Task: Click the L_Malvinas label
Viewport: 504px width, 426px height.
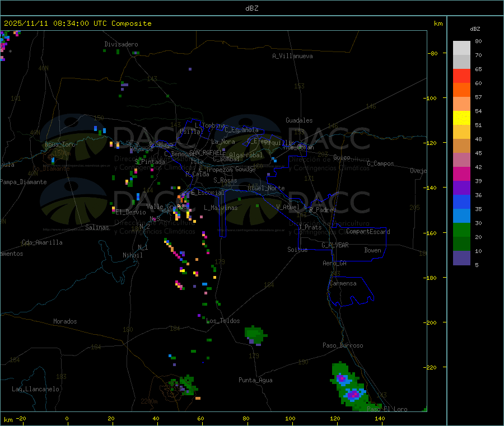Action: click(x=221, y=208)
